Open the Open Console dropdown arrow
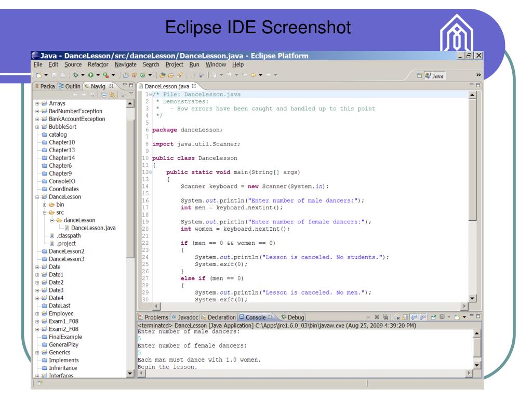The width and height of the screenshot is (532, 399). pyautogui.click(x=464, y=317)
